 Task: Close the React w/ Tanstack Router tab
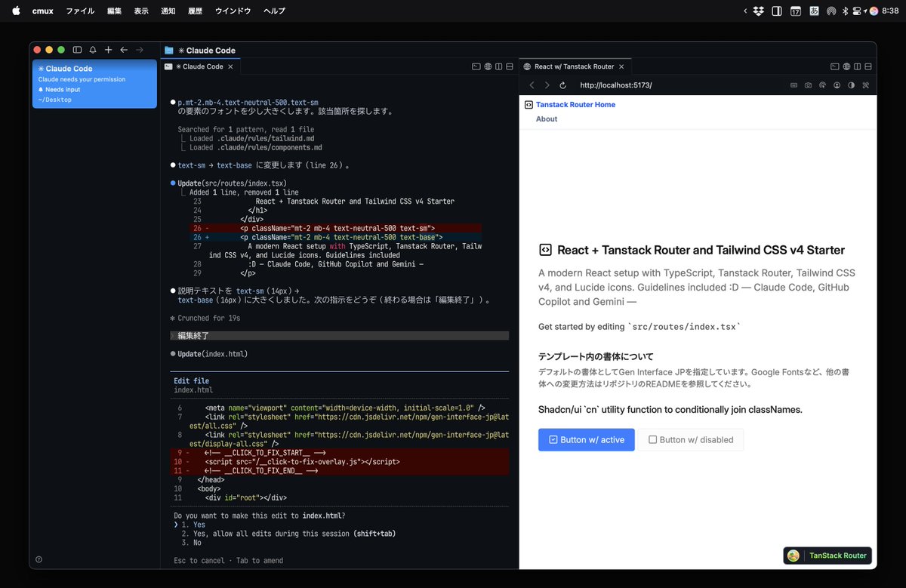tap(623, 66)
